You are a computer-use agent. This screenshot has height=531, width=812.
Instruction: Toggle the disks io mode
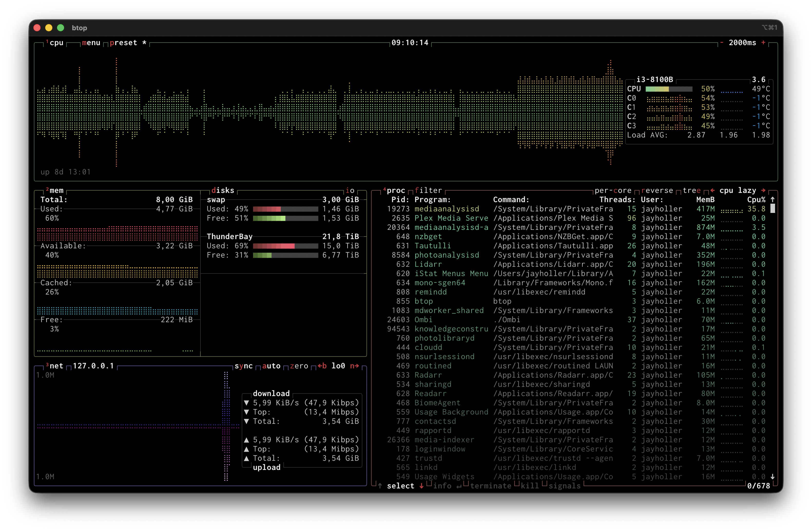(350, 190)
